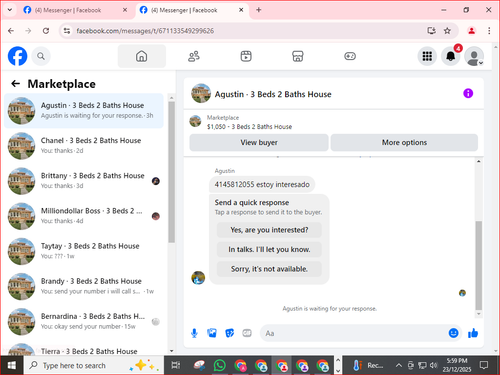Open a new browser tab
Image resolution: width=500 pixels, height=375 pixels.
[259, 10]
